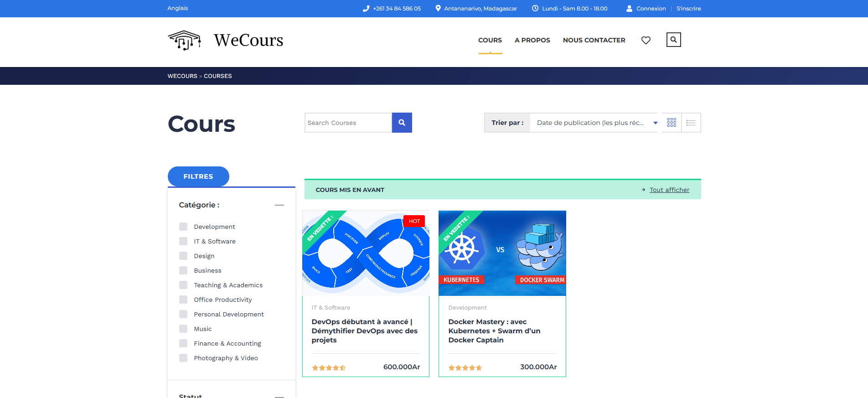Click WECOURS breadcrumb link
The image size is (868, 398).
pyautogui.click(x=182, y=76)
